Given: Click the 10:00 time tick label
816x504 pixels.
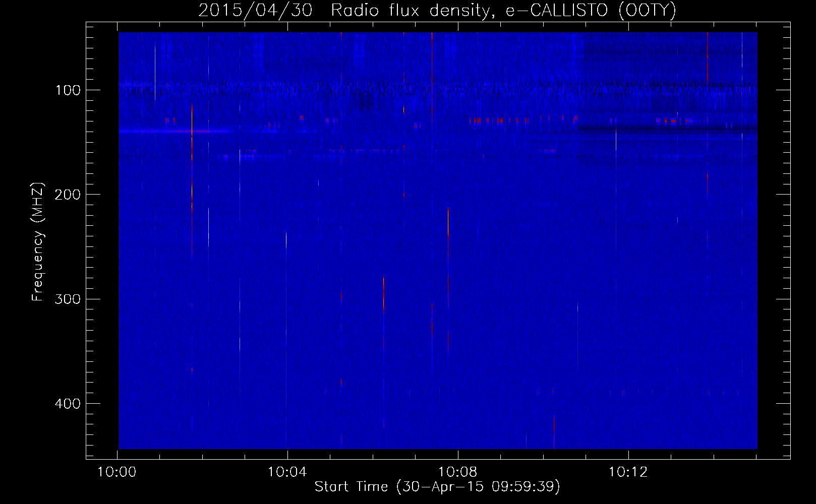Looking at the screenshot, I should (x=117, y=472).
